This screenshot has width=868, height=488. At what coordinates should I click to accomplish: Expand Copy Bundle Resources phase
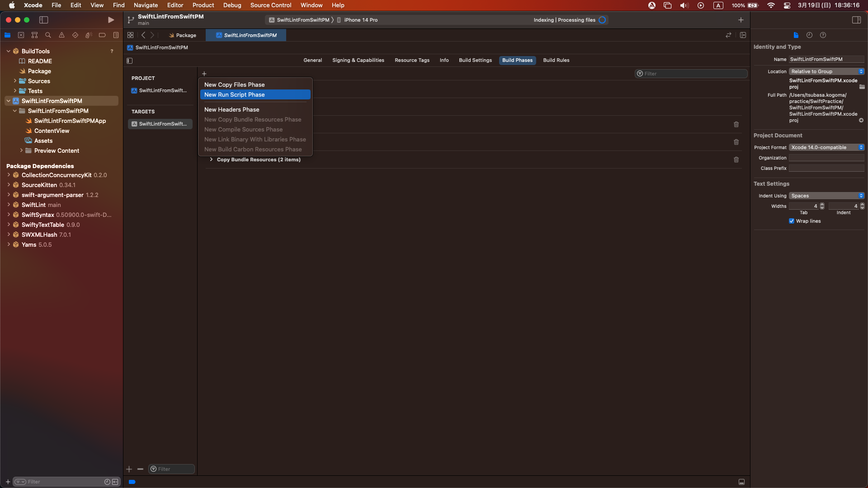(x=211, y=160)
